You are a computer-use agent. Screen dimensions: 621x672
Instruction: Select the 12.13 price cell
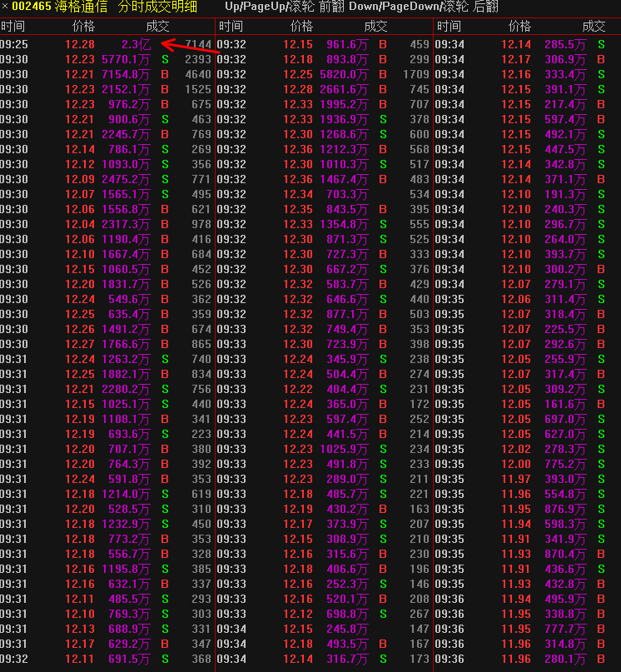click(x=80, y=630)
